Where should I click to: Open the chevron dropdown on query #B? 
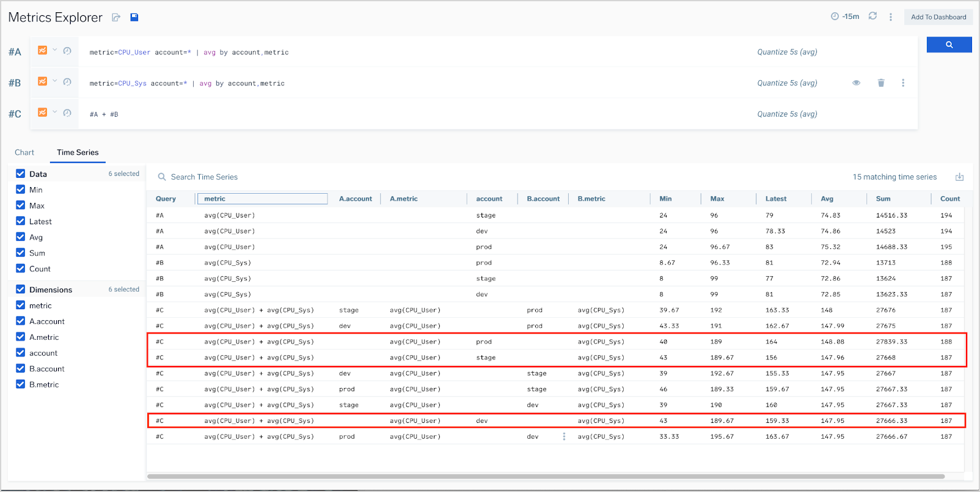[x=54, y=81]
